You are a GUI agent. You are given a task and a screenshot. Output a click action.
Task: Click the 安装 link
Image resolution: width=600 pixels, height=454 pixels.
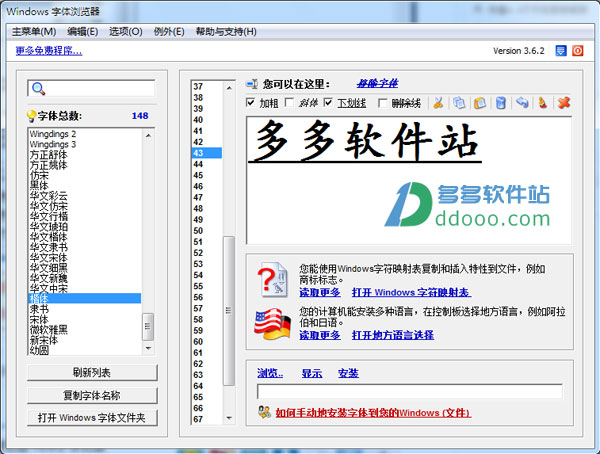coord(348,373)
